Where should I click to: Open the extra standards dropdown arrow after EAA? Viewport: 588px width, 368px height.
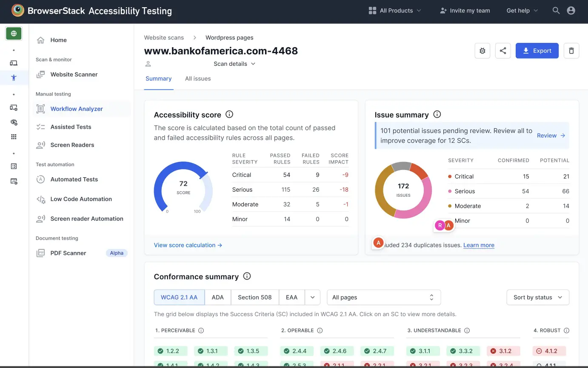[312, 297]
